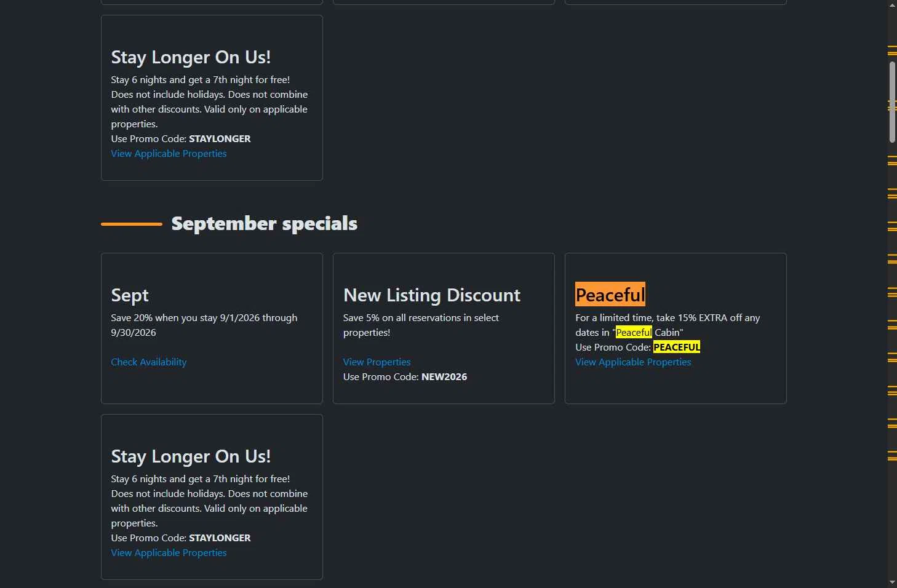Click highlighted Peaceful word in cabin description

634,333
